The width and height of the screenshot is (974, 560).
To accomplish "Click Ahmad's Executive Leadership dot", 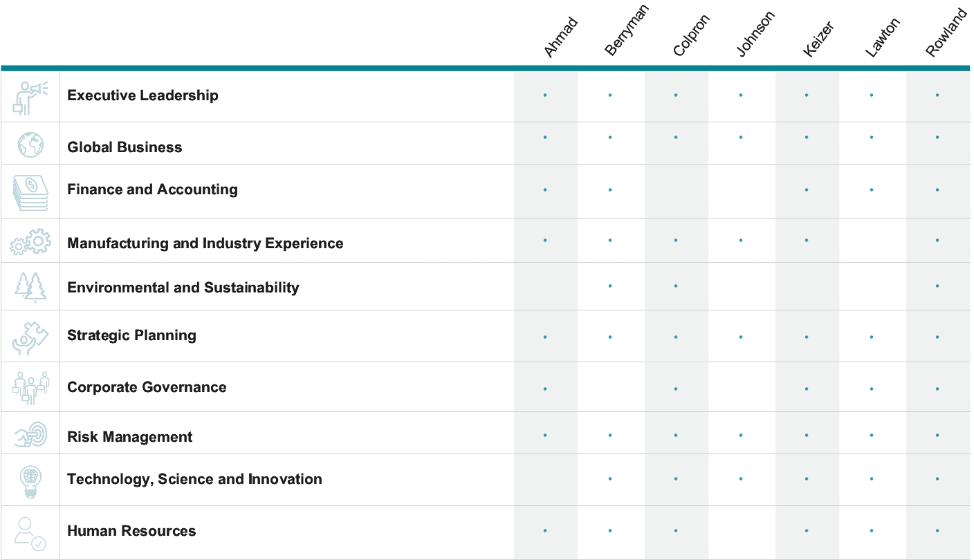I will (545, 95).
